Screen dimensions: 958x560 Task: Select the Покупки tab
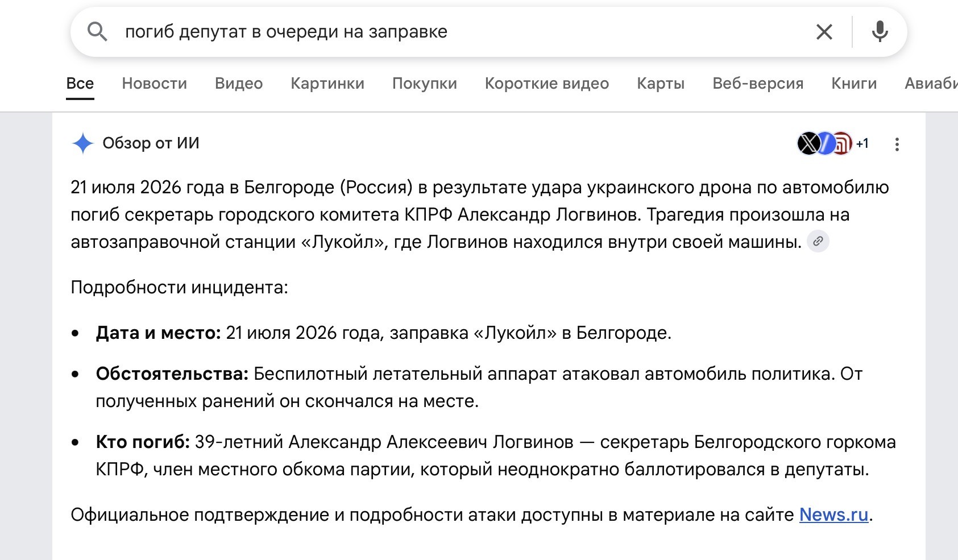point(425,84)
